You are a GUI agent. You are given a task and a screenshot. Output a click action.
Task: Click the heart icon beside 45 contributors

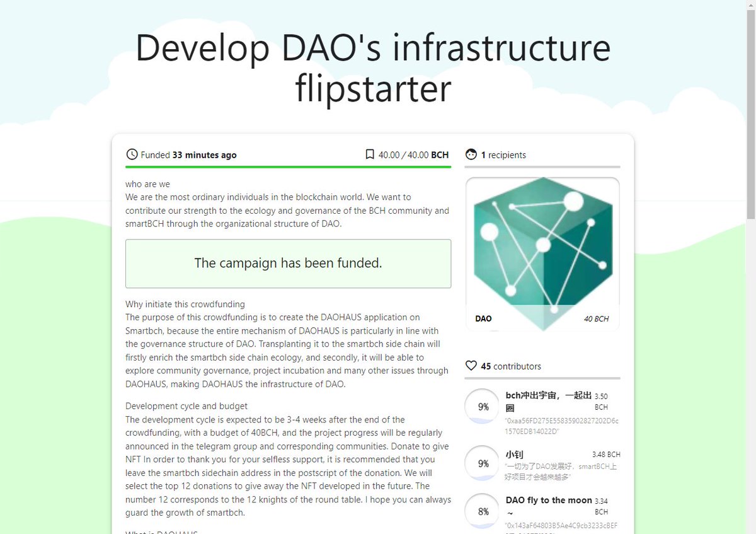click(471, 366)
